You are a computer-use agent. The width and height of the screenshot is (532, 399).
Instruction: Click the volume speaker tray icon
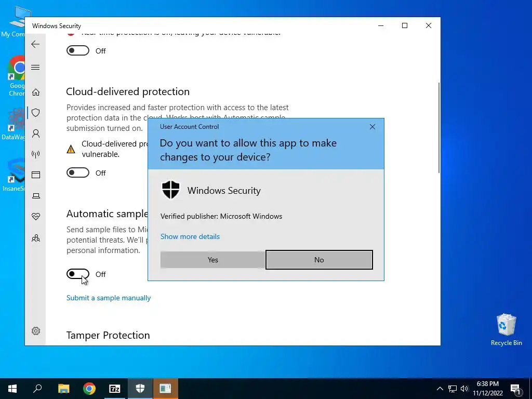(x=464, y=389)
